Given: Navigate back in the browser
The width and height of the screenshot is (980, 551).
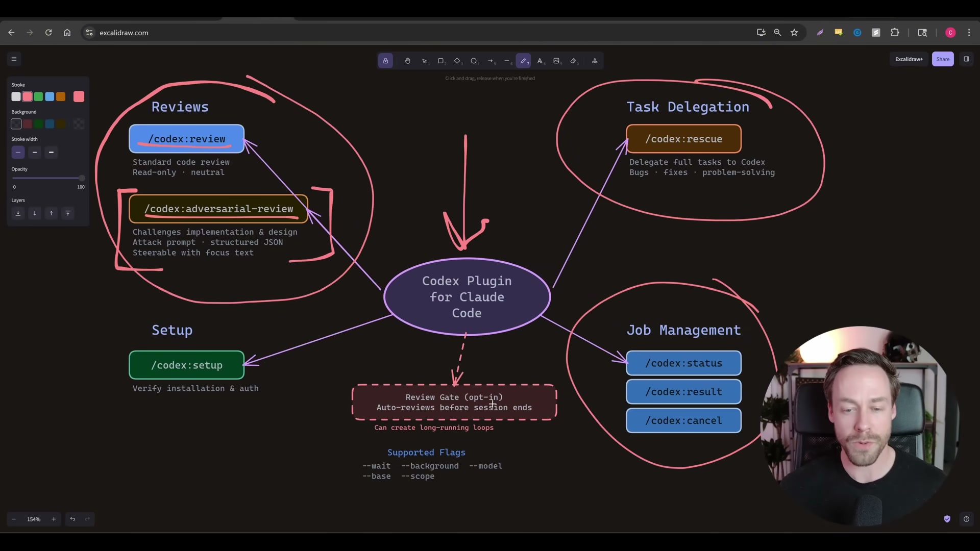Looking at the screenshot, I should pyautogui.click(x=11, y=33).
